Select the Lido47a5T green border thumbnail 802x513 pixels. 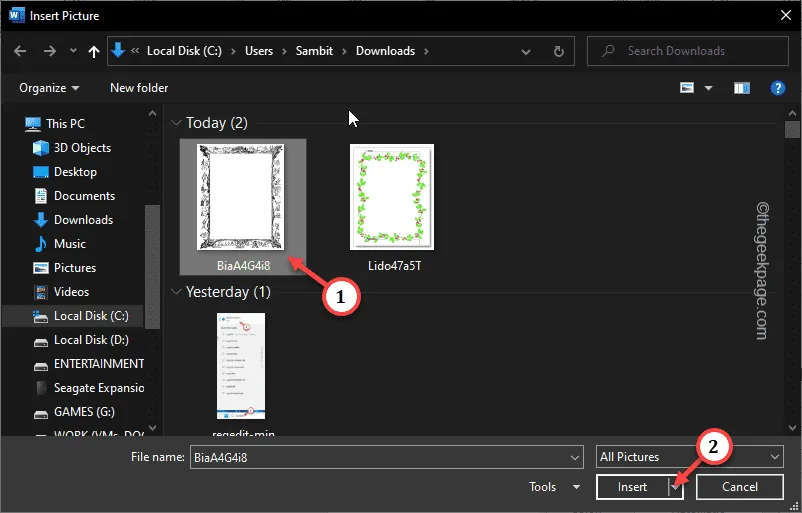(x=392, y=197)
